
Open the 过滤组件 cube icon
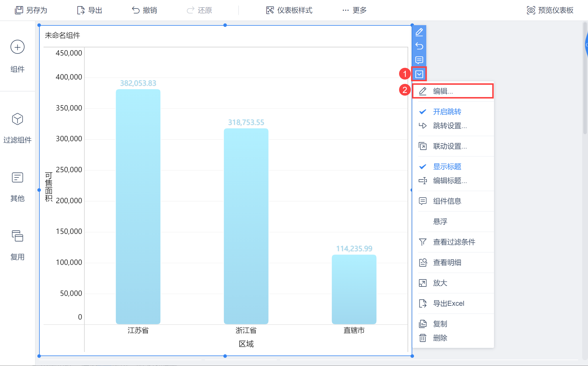tap(18, 119)
